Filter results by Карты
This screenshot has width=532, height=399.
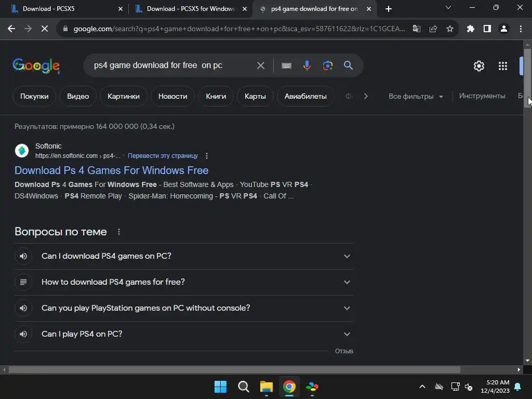tap(255, 96)
